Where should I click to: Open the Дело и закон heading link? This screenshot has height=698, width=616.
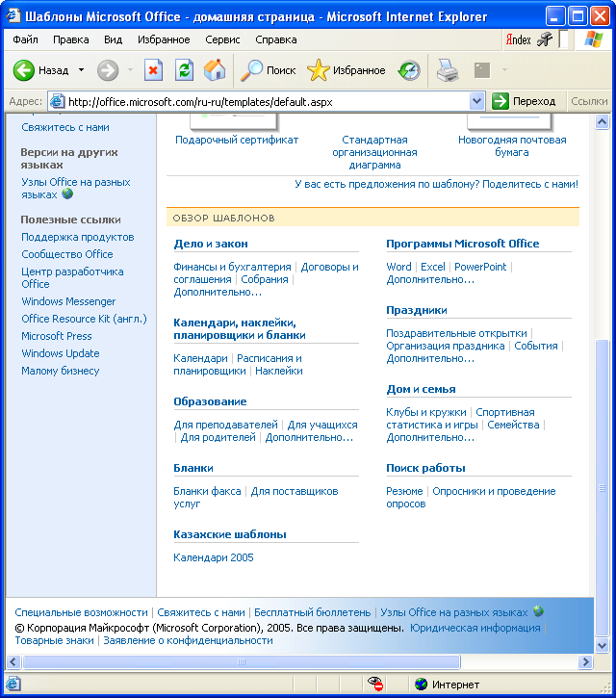(x=211, y=244)
